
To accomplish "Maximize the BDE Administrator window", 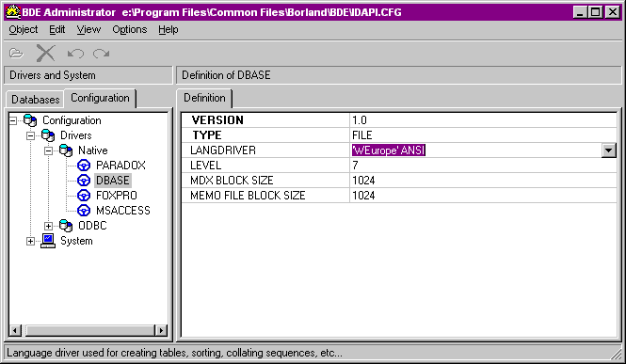I will click(x=595, y=12).
